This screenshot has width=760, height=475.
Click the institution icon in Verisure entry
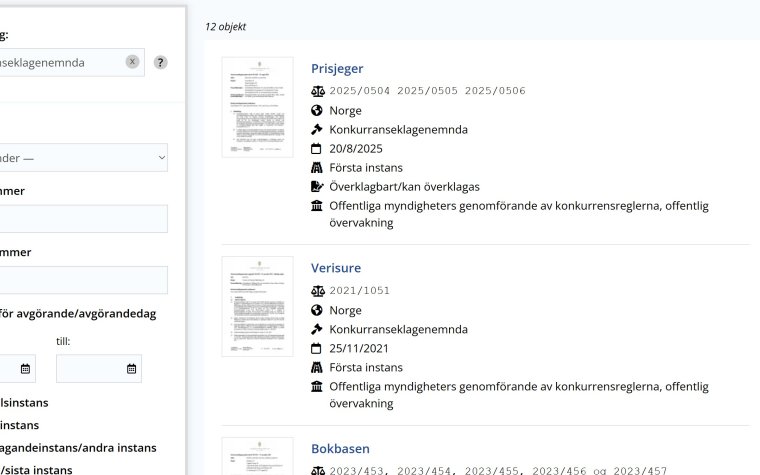318,386
